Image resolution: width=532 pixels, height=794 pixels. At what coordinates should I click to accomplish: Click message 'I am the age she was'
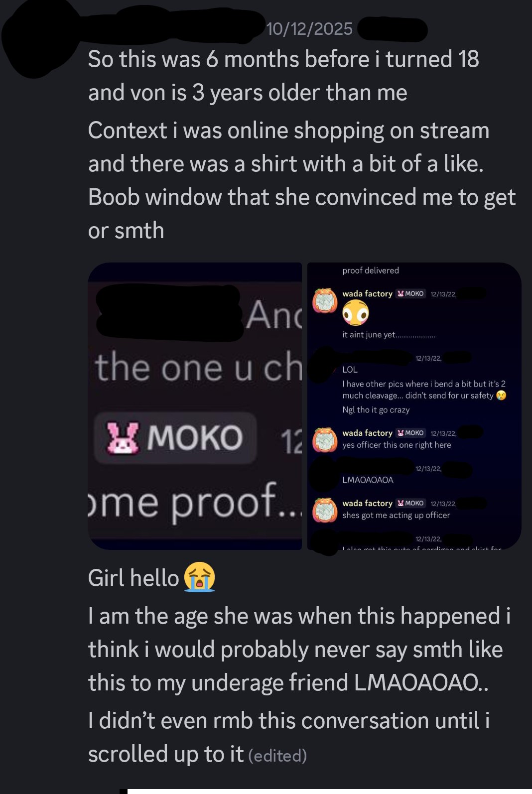(299, 650)
